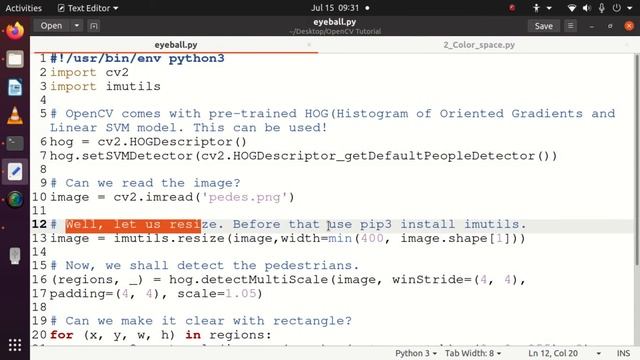Viewport: 640px width, 360px height.
Task: Select the Text Editor dock icon
Action: click(x=15, y=171)
